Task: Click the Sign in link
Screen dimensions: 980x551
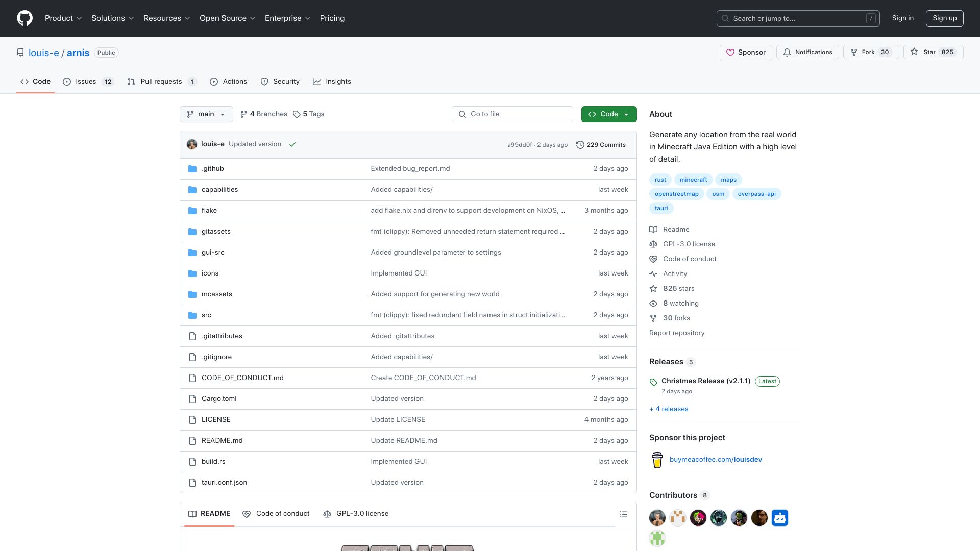Action: tap(903, 18)
